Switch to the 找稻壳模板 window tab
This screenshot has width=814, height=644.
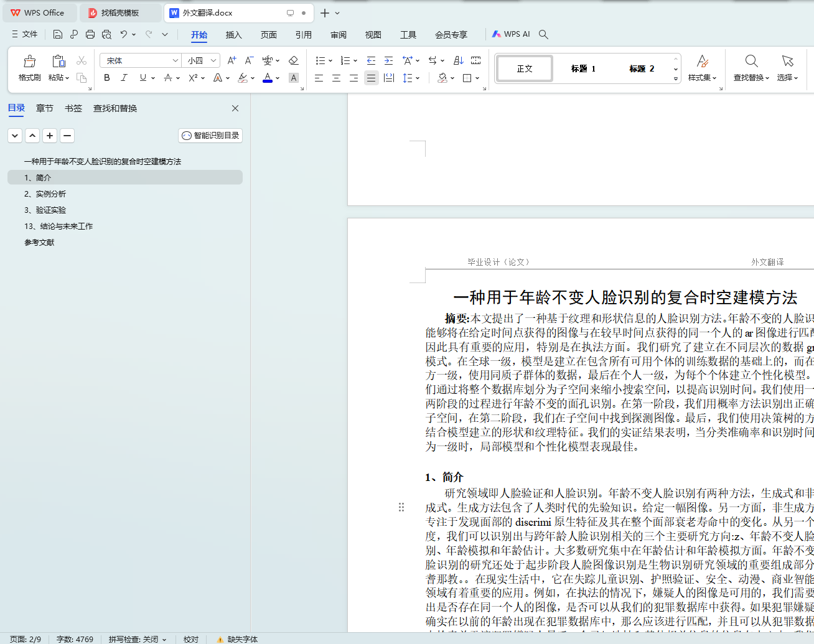[120, 13]
